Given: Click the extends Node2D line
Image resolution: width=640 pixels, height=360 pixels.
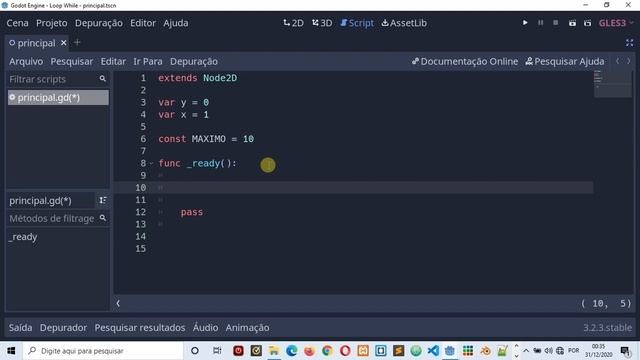Looking at the screenshot, I should point(198,78).
